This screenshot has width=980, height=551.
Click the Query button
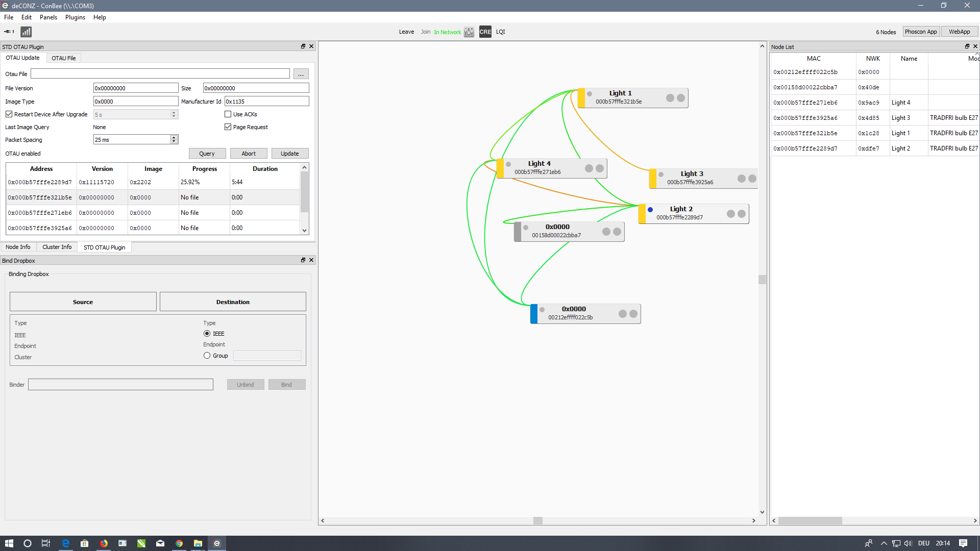pos(207,154)
